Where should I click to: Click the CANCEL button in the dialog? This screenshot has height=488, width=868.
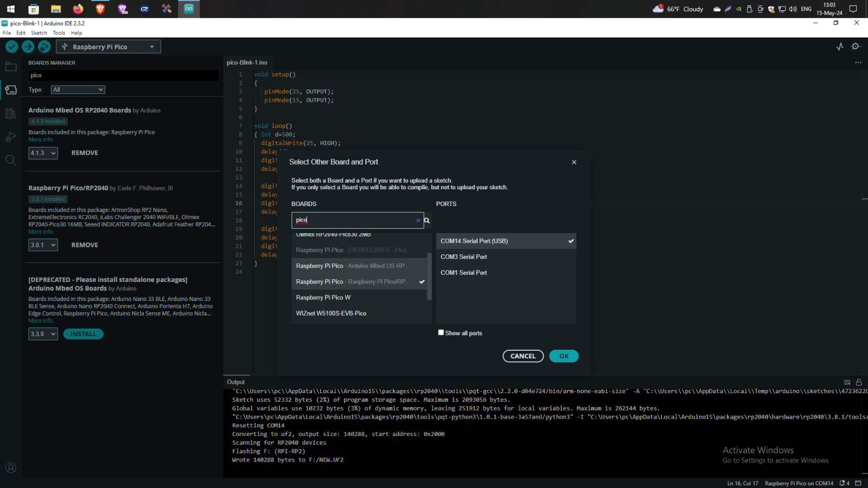click(523, 356)
